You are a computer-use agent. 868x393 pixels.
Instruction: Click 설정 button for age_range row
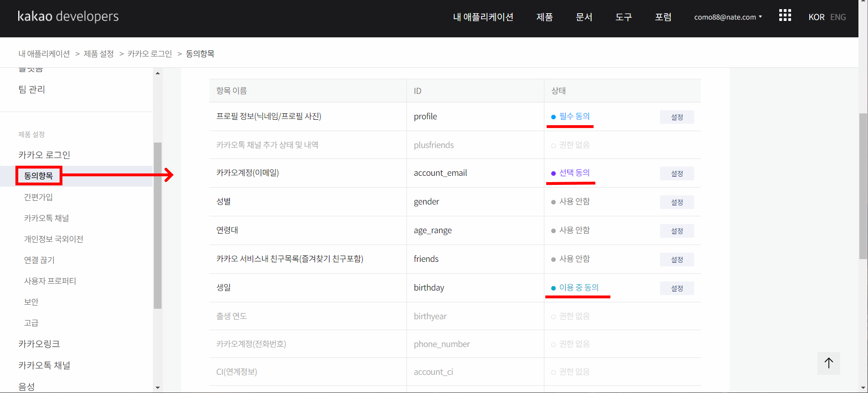click(x=677, y=231)
